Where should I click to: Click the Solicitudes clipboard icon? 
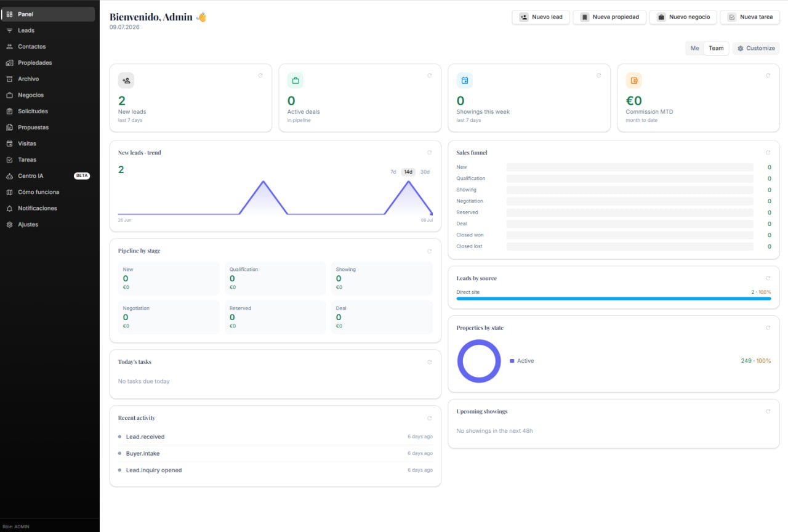[9, 111]
